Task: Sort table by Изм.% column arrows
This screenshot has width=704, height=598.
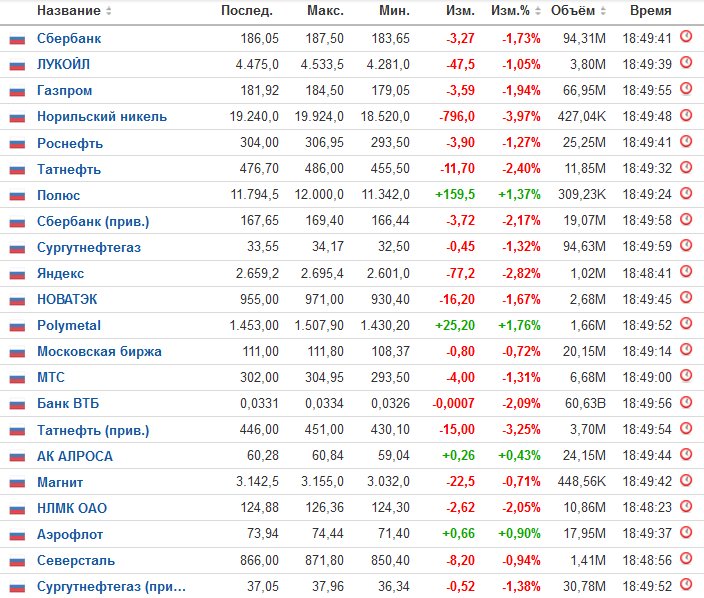Action: [x=538, y=10]
